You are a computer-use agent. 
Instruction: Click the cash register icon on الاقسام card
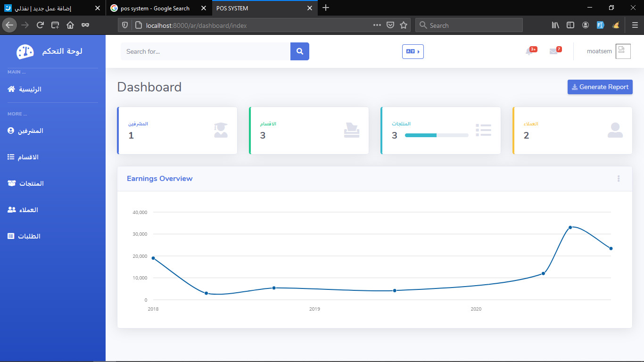[x=352, y=130]
